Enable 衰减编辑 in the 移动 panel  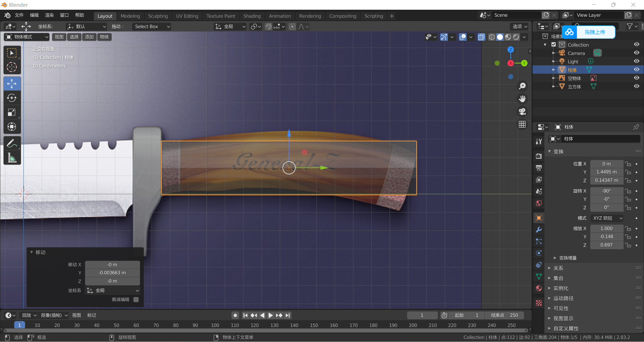[136, 299]
